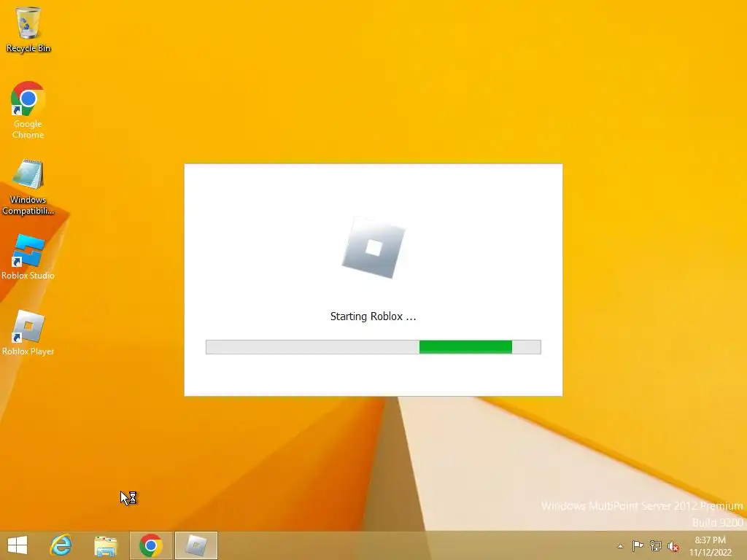The image size is (747, 560).
Task: Select the Windows Compatibility notepad file icon
Action: pyautogui.click(x=28, y=187)
